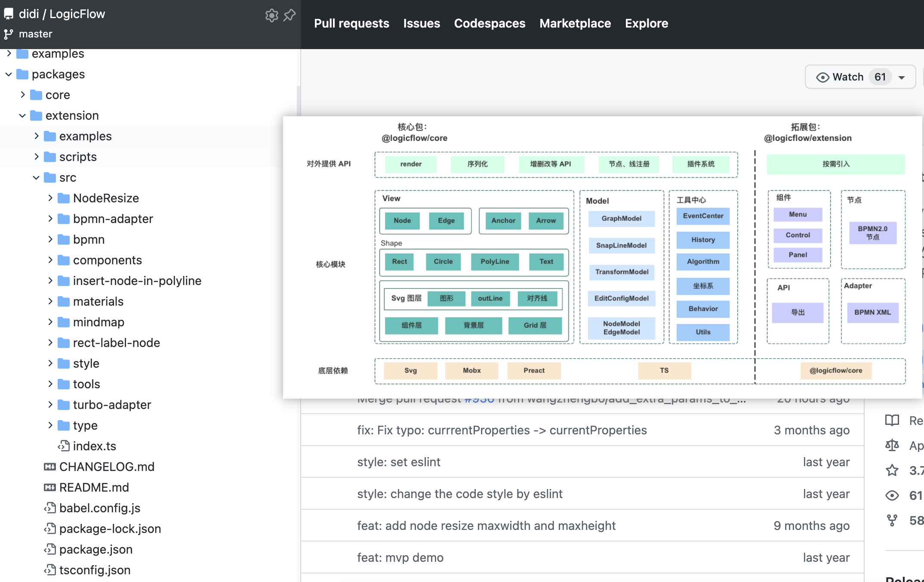This screenshot has width=924, height=582.
Task: Collapse the packages folder chevron
Action: pos(9,74)
